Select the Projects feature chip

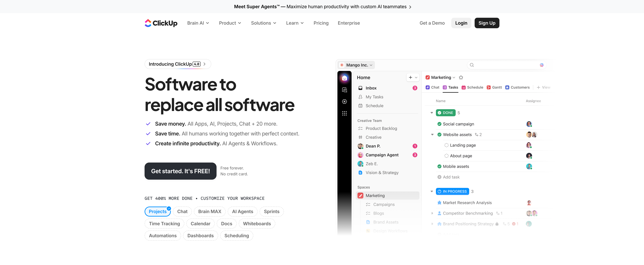158,211
